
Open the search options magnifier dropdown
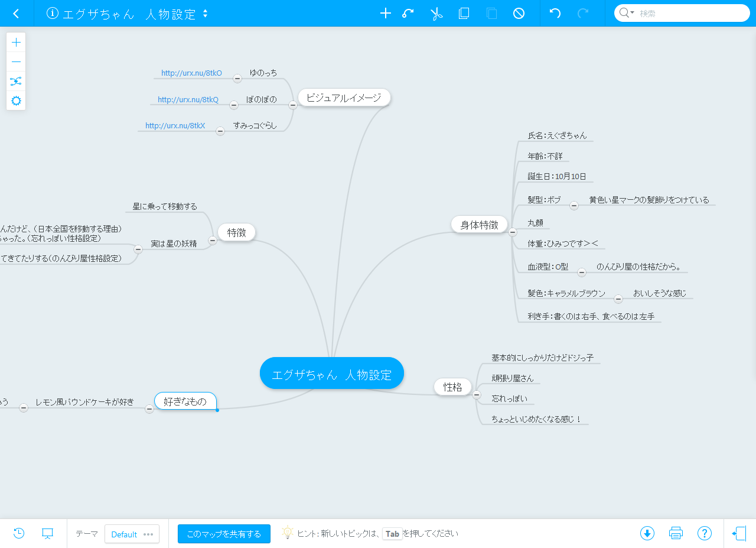(x=627, y=13)
